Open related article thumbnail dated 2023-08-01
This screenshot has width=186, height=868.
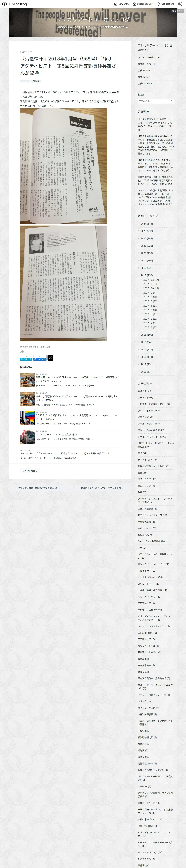27,380
